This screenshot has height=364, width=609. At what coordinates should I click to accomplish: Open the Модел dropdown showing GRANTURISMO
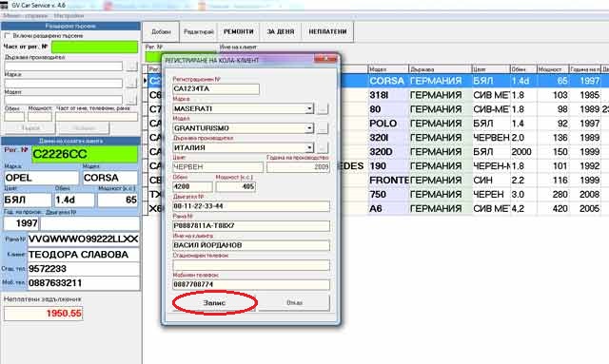pyautogui.click(x=309, y=128)
